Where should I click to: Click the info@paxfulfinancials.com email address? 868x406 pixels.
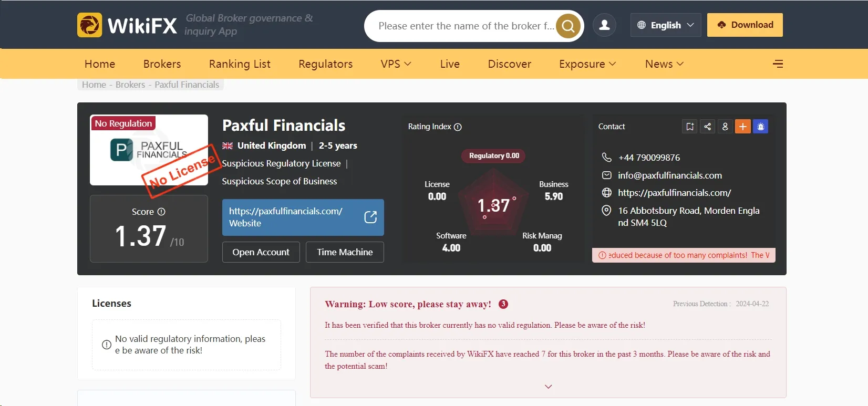click(x=670, y=175)
